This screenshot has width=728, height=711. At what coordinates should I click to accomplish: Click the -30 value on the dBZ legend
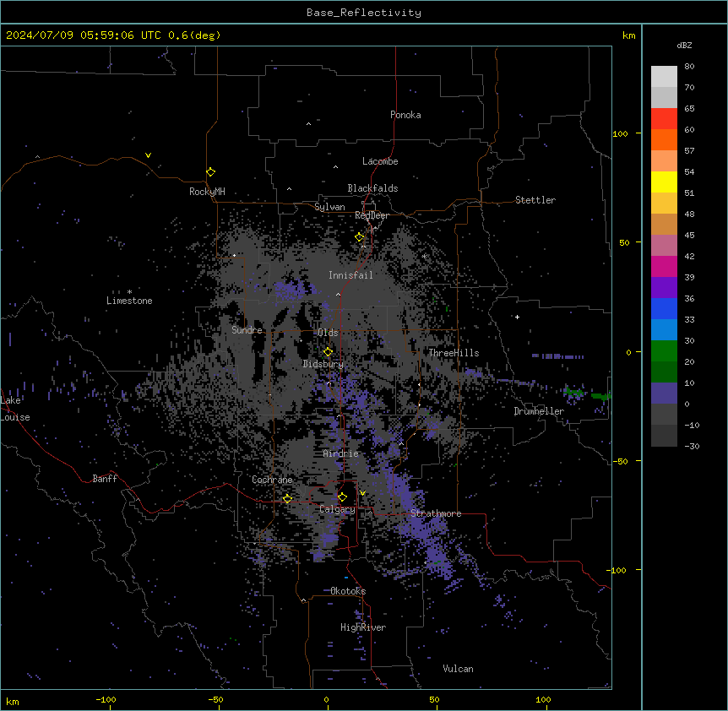[692, 447]
